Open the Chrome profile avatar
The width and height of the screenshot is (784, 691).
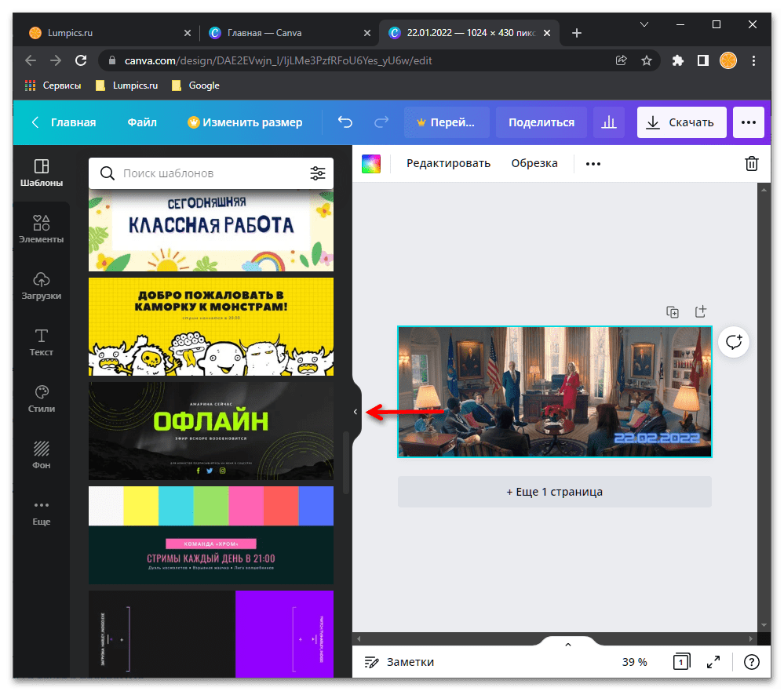[x=728, y=60]
